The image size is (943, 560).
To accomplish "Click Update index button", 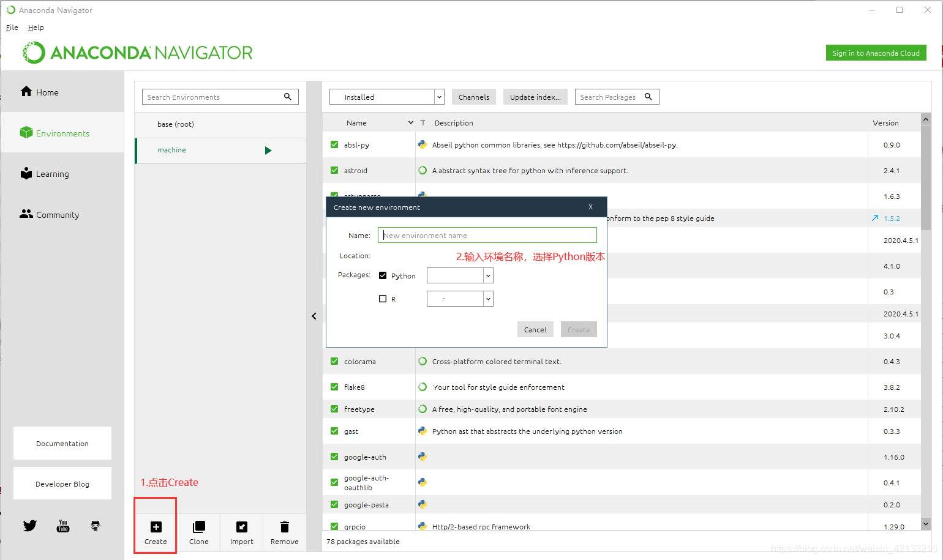I will 535,97.
